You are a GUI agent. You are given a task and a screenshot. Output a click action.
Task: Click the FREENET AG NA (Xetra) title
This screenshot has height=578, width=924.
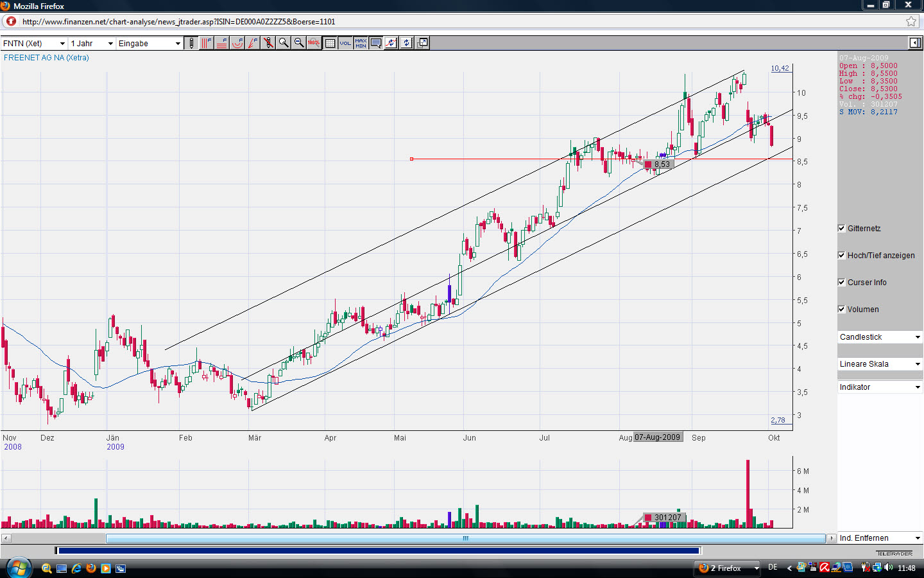(x=46, y=58)
